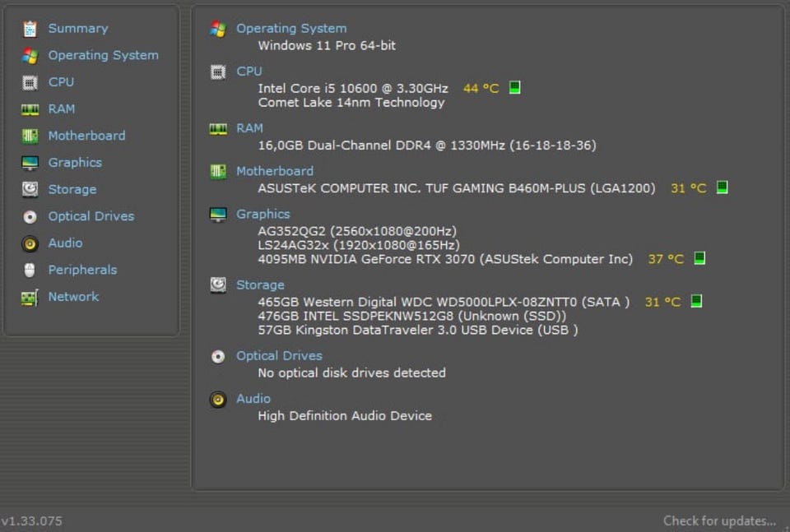The height and width of the screenshot is (532, 790).
Task: Click the INTEL SSDPEKNW512G8 drive line
Action: (x=412, y=316)
